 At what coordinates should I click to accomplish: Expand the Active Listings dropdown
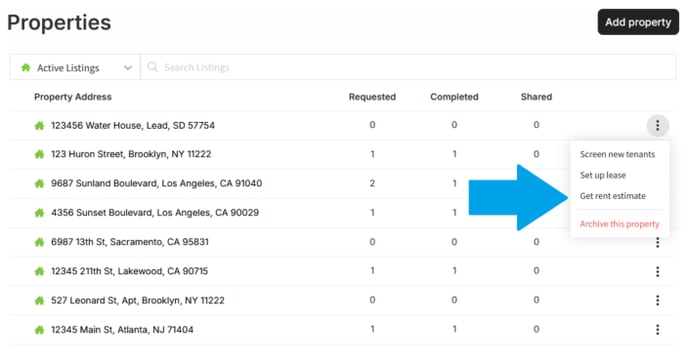75,68
